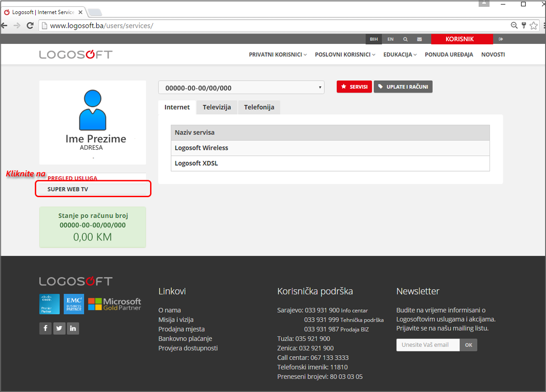Click the user profile avatar image

(93, 110)
